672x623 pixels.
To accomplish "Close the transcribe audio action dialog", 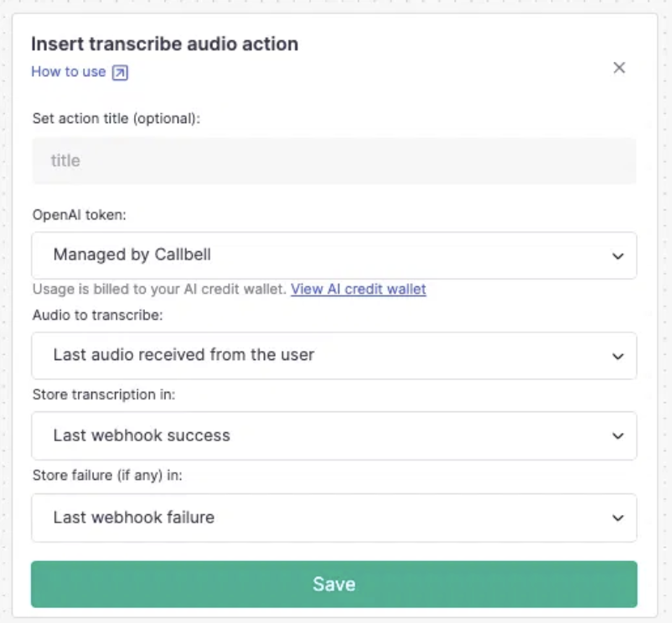I will click(619, 68).
